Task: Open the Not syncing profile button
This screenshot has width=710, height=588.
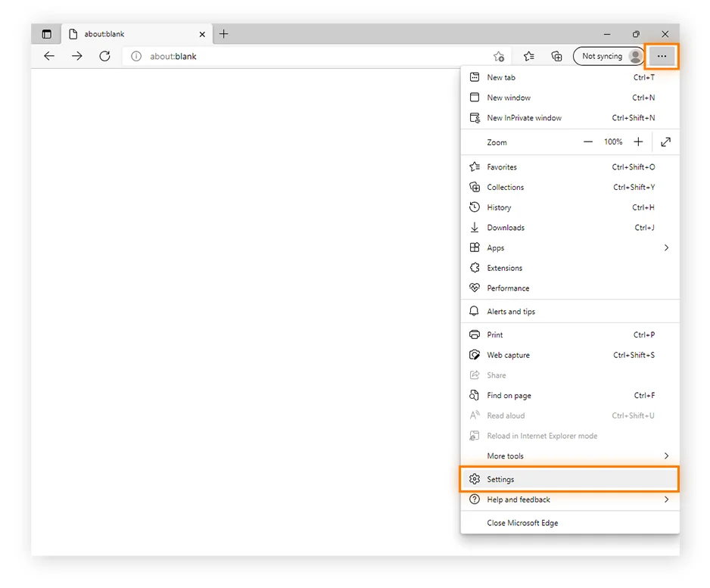Action: tap(609, 56)
